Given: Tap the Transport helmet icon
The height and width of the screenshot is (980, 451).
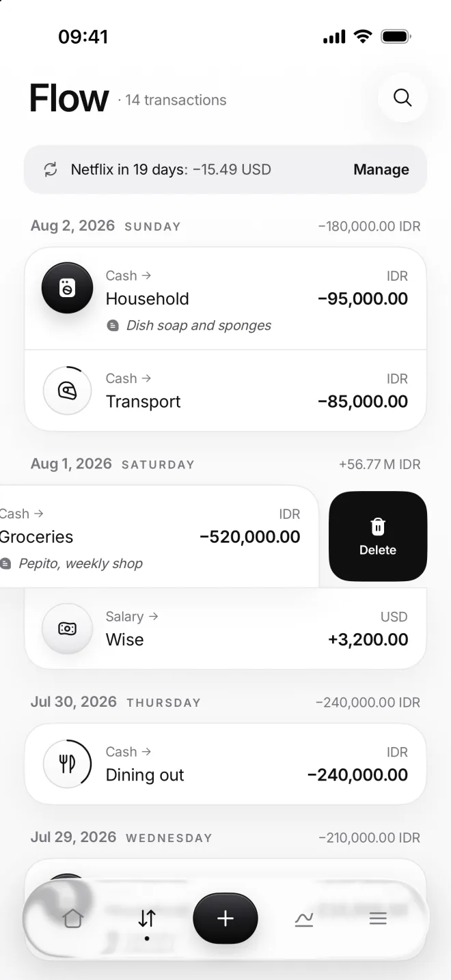Looking at the screenshot, I should (x=67, y=391).
